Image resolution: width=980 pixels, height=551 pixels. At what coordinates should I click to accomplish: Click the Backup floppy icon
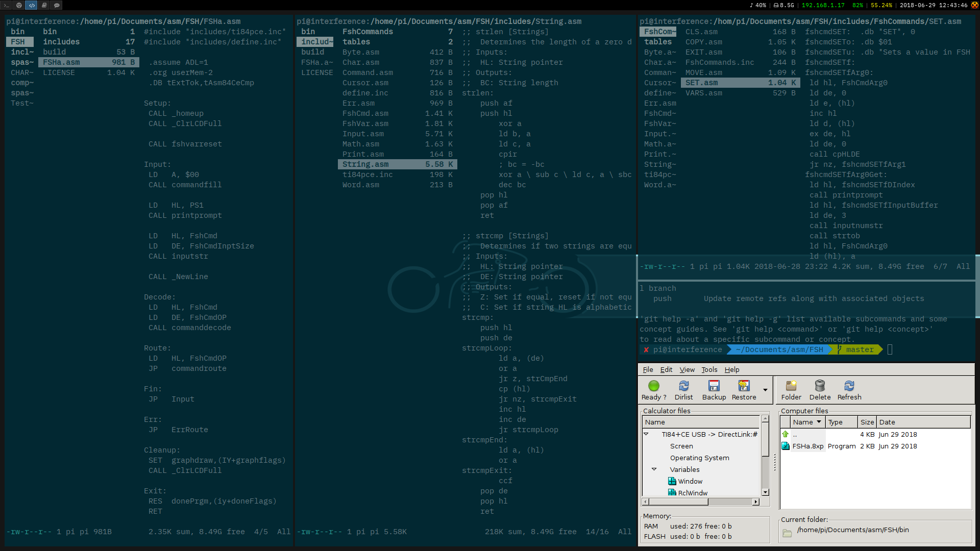[714, 386]
